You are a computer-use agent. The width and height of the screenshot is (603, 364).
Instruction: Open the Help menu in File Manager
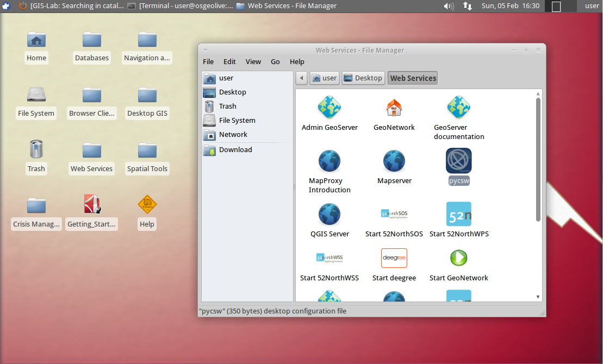click(x=297, y=61)
